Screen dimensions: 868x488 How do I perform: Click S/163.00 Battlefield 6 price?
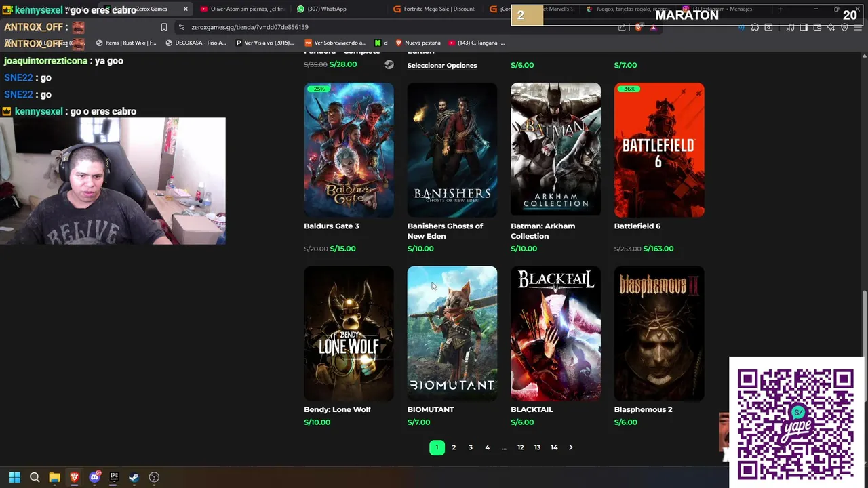point(658,249)
